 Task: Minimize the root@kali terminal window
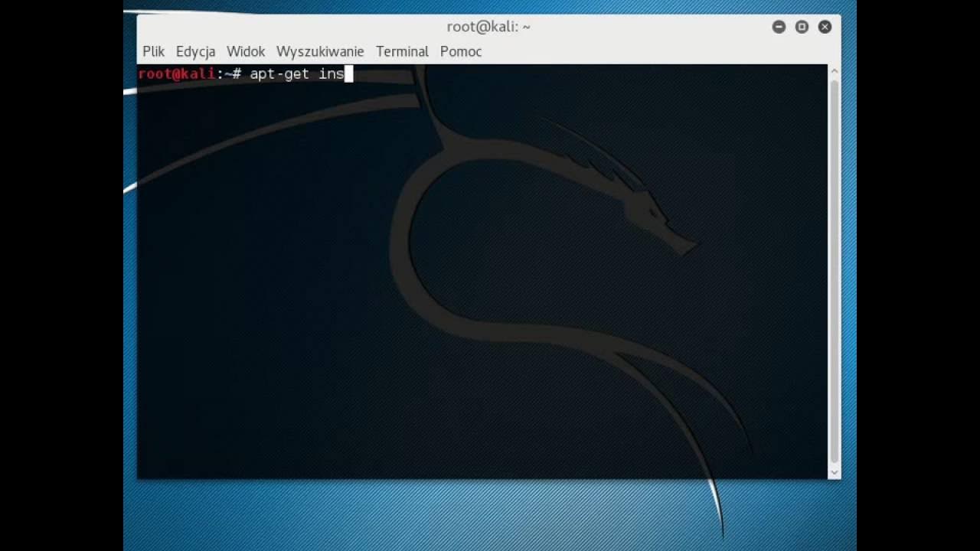(779, 27)
